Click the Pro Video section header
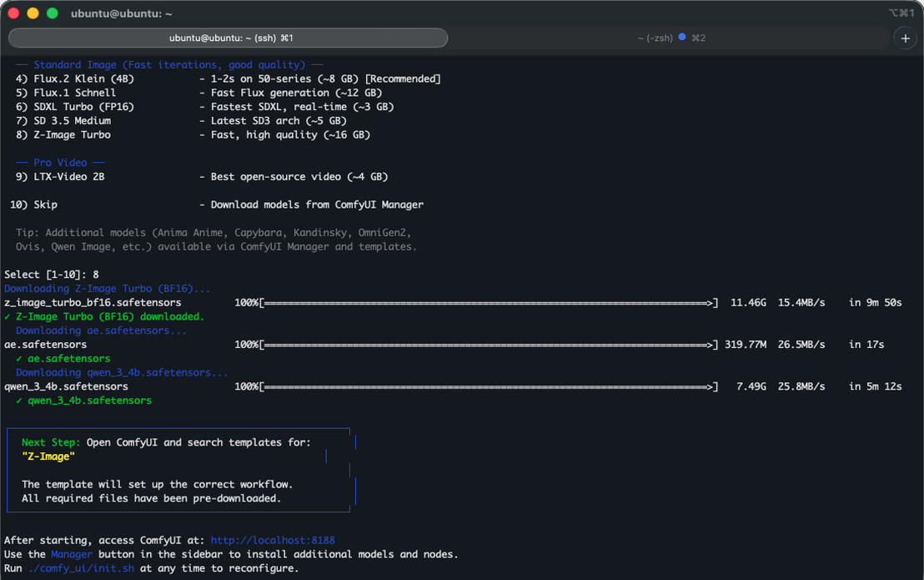This screenshot has width=924, height=580. tap(60, 163)
